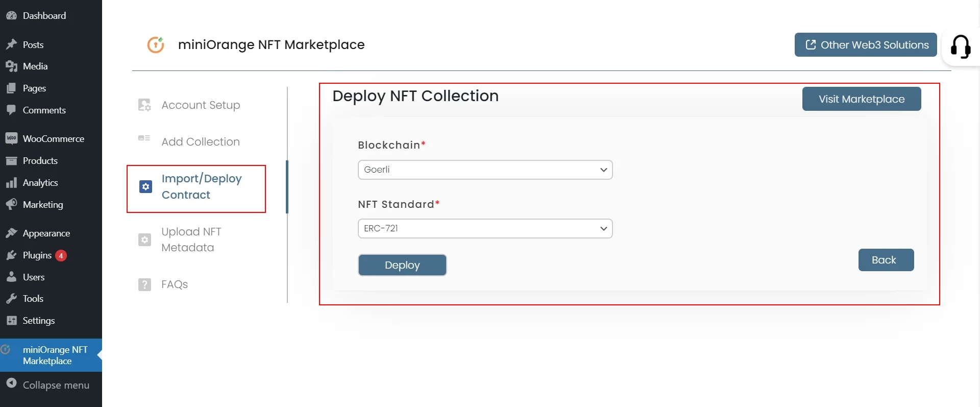Select miniOrange NFT Marketplace menu item
The image size is (980, 407).
click(51, 355)
